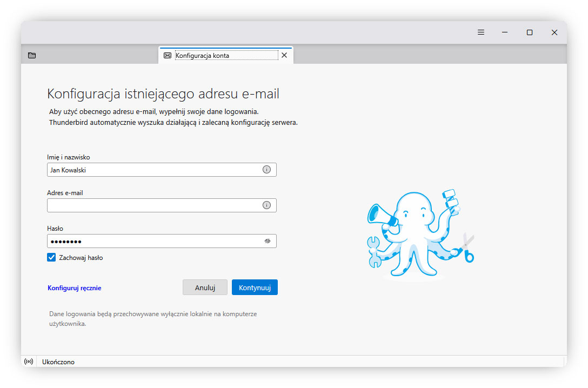This screenshot has height=388, width=588.
Task: Click the folder icon in the top toolbar
Action: tap(32, 55)
